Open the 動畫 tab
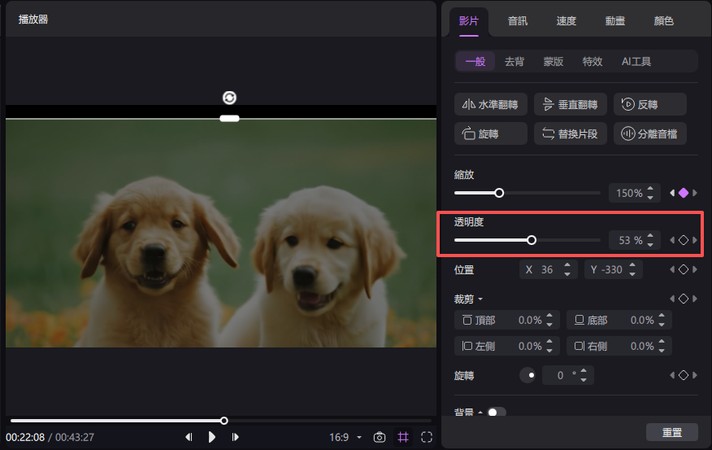712x450 pixels. click(615, 21)
